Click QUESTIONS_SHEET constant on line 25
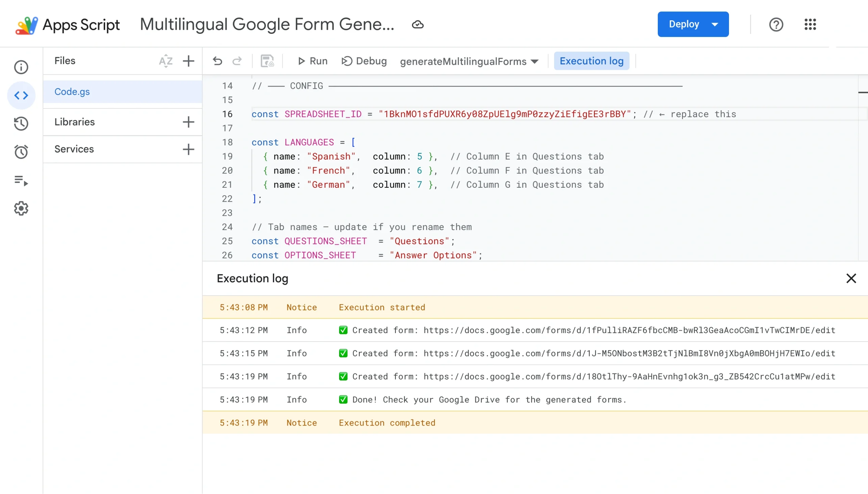This screenshot has height=494, width=868. (x=325, y=241)
